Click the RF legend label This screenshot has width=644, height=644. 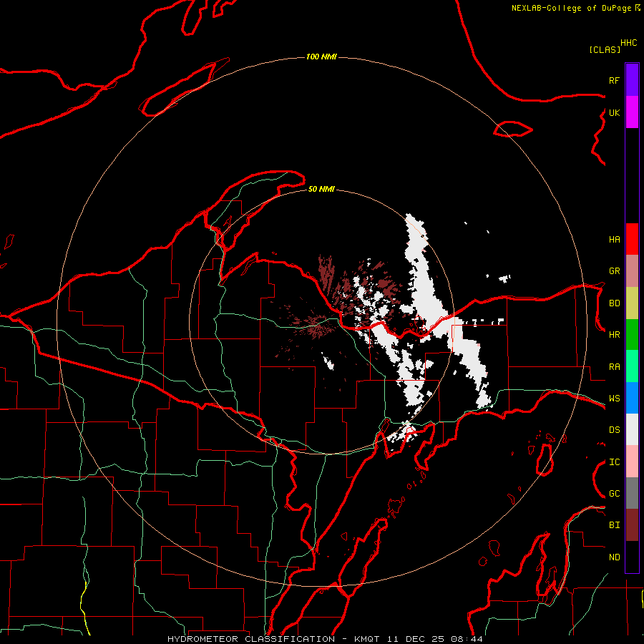(615, 80)
